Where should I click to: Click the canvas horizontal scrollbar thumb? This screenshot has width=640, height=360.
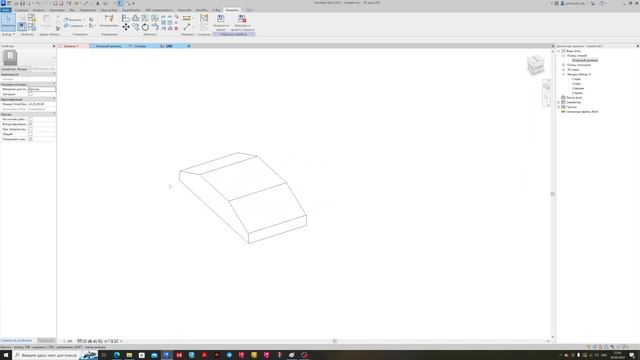click(x=334, y=341)
